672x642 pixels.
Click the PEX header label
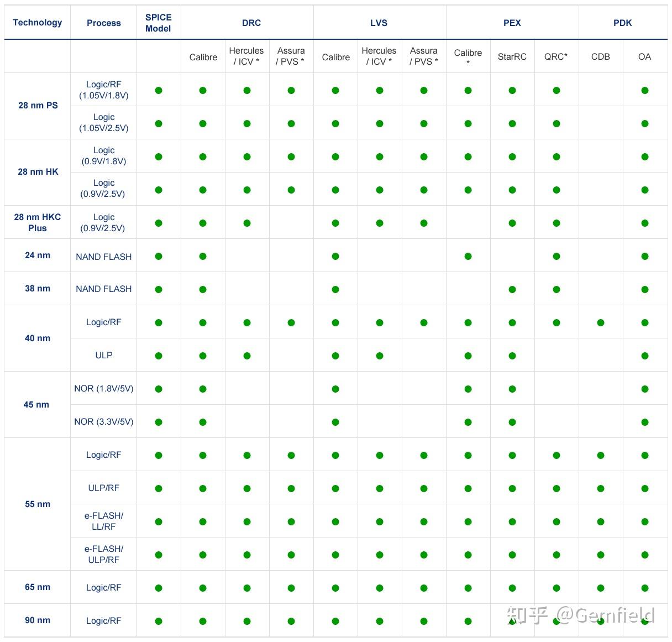coord(512,23)
